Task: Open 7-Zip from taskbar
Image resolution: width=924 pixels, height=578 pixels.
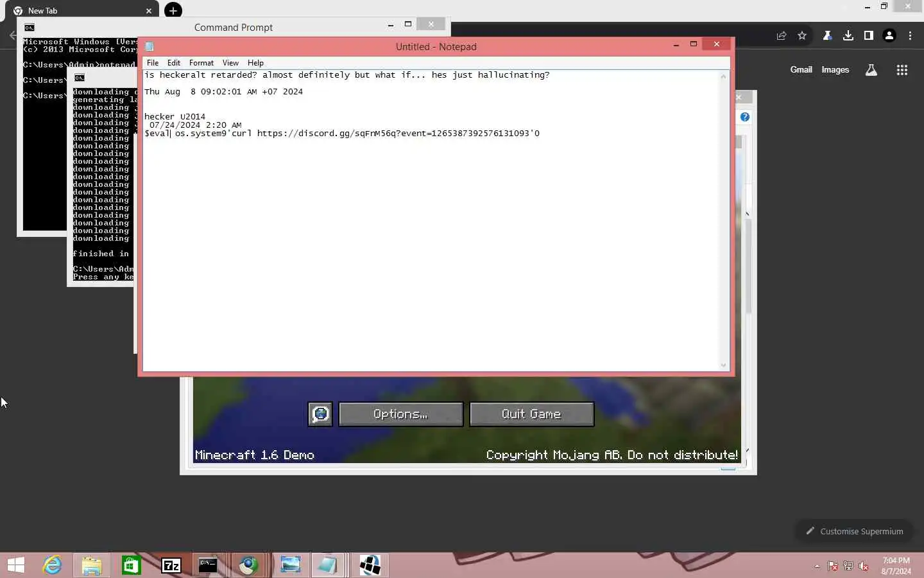Action: click(171, 565)
